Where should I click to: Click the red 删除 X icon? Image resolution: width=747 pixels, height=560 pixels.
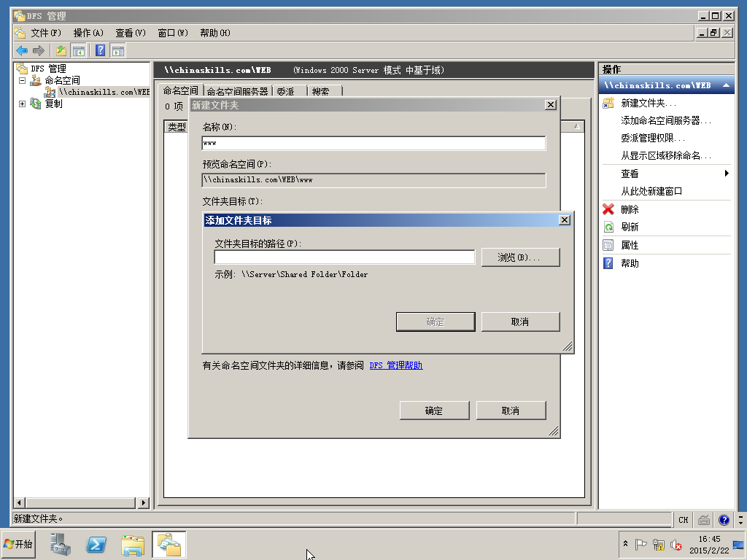[608, 209]
